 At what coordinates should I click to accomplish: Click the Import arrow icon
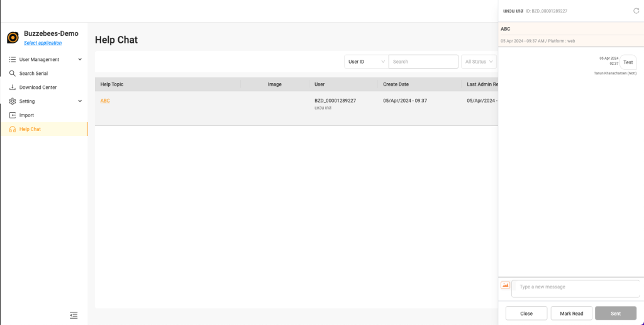click(13, 115)
